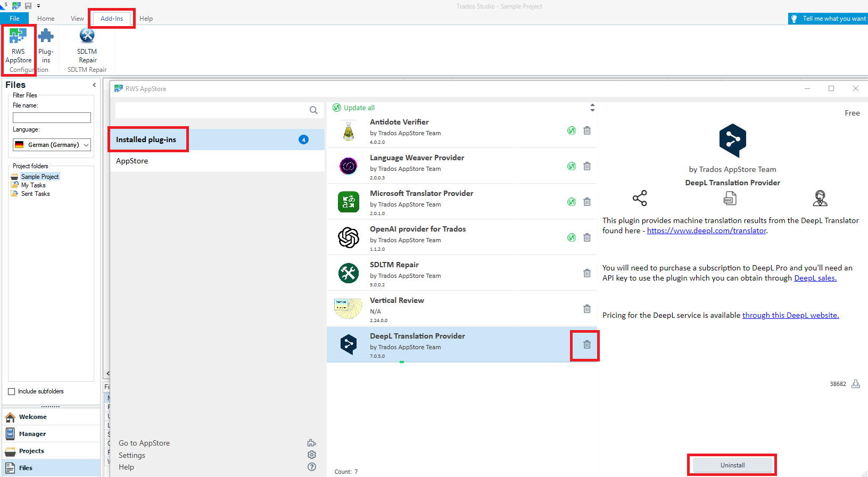Switch to the Add-Ins ribbon tab
Screen dimensions: 868x477
(112, 19)
